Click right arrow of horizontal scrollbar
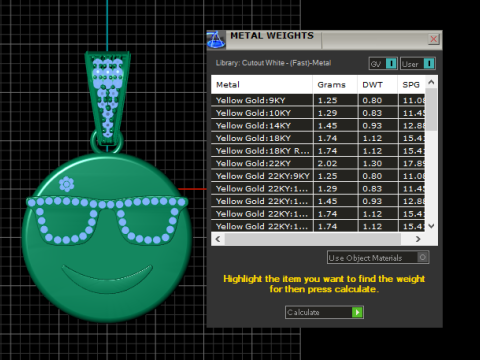The width and height of the screenshot is (480, 360). (418, 239)
